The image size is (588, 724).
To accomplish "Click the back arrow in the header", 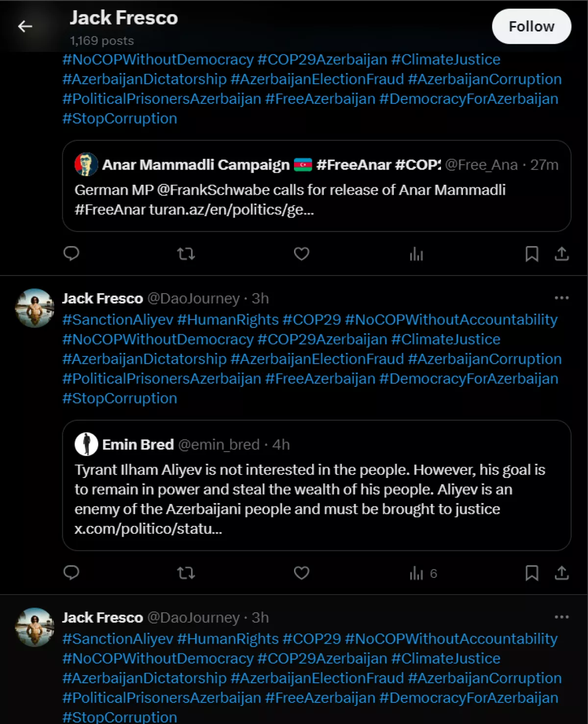I will (25, 26).
